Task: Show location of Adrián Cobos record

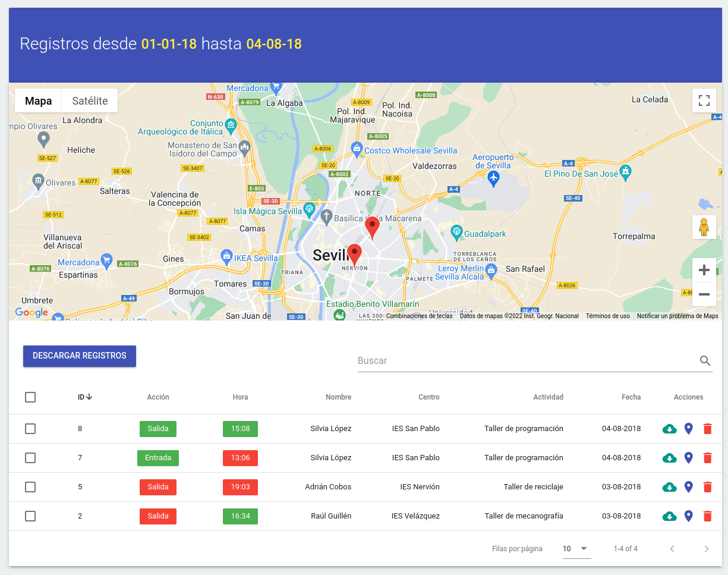Action: click(689, 487)
